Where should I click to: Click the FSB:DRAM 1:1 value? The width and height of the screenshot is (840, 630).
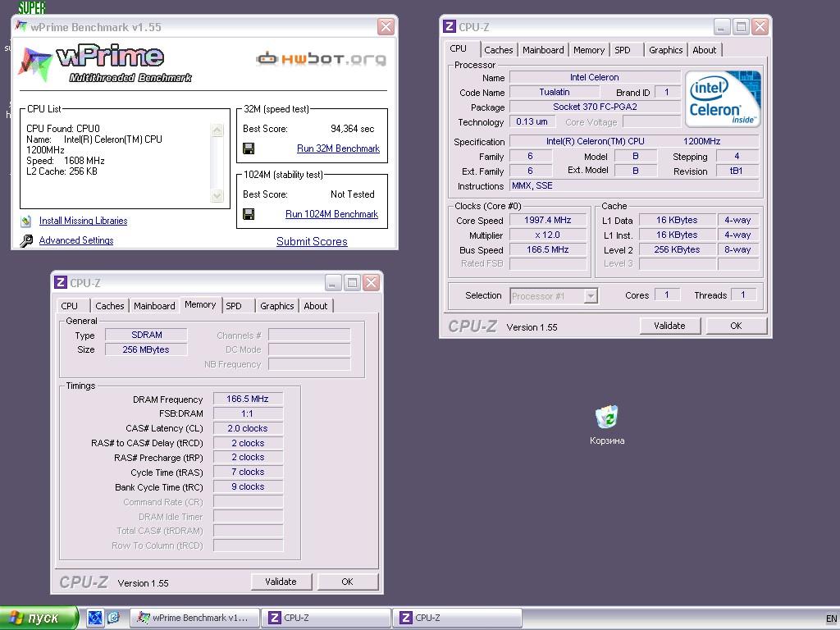pos(248,413)
